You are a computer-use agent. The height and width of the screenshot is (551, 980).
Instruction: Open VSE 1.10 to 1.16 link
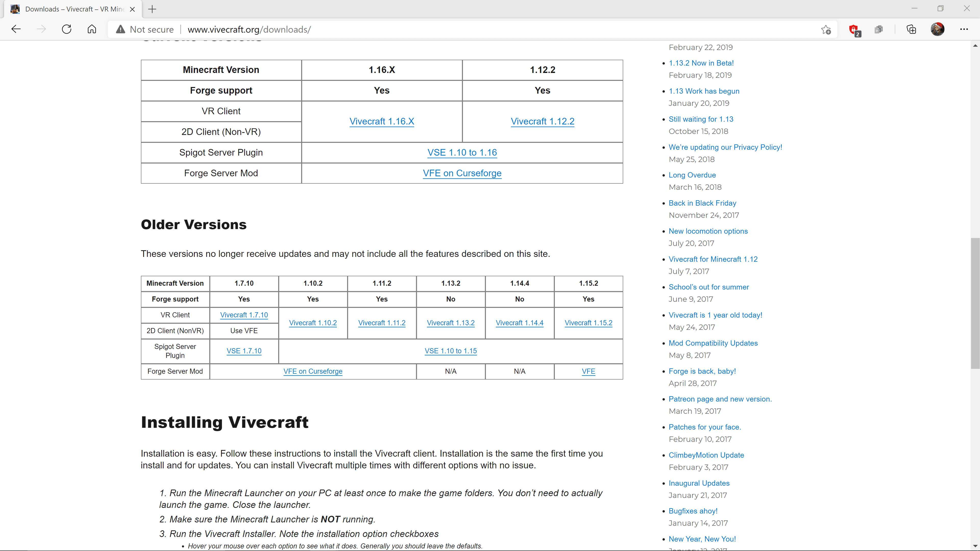click(x=462, y=153)
